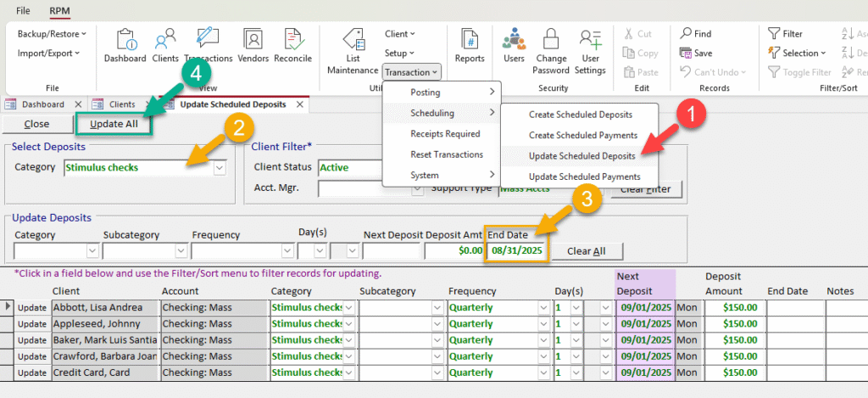Select Update Scheduled Deposits menu item
868x398 pixels.
pyautogui.click(x=581, y=155)
